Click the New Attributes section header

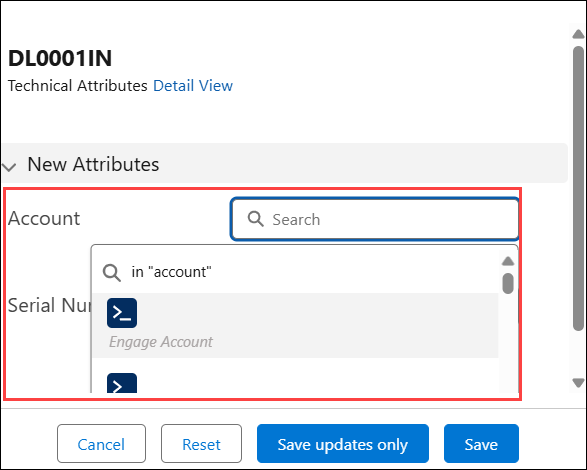(285, 164)
